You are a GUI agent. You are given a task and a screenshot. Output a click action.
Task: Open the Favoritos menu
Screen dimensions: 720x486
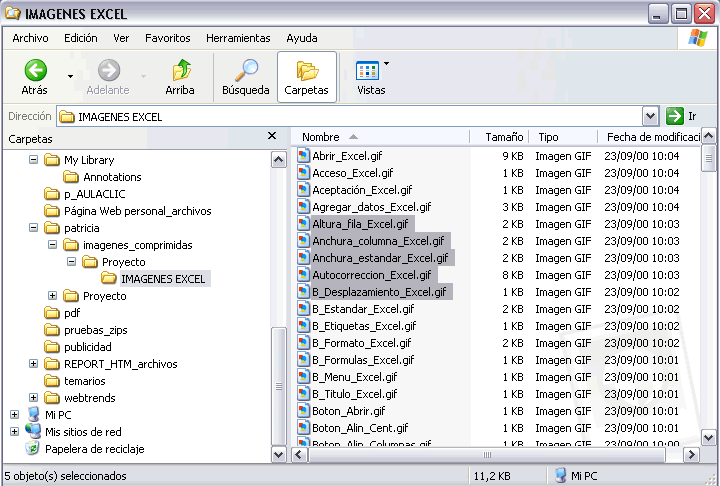[168, 38]
